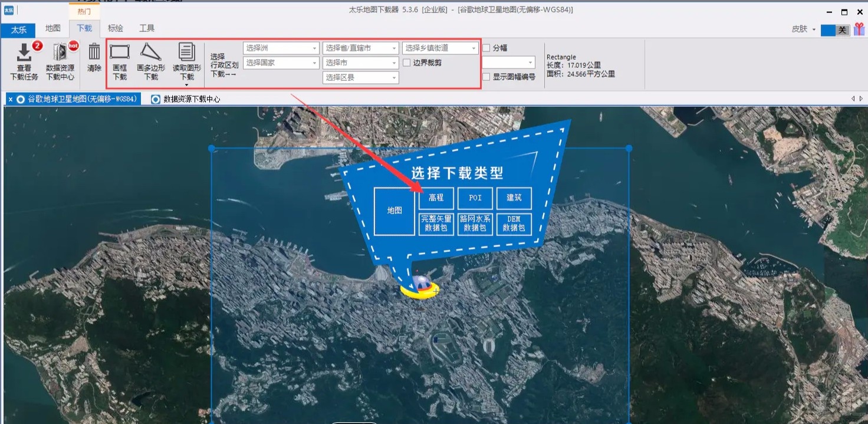The image size is (868, 424).
Task: Switch to 数据资源下载中心 document tab
Action: click(186, 99)
